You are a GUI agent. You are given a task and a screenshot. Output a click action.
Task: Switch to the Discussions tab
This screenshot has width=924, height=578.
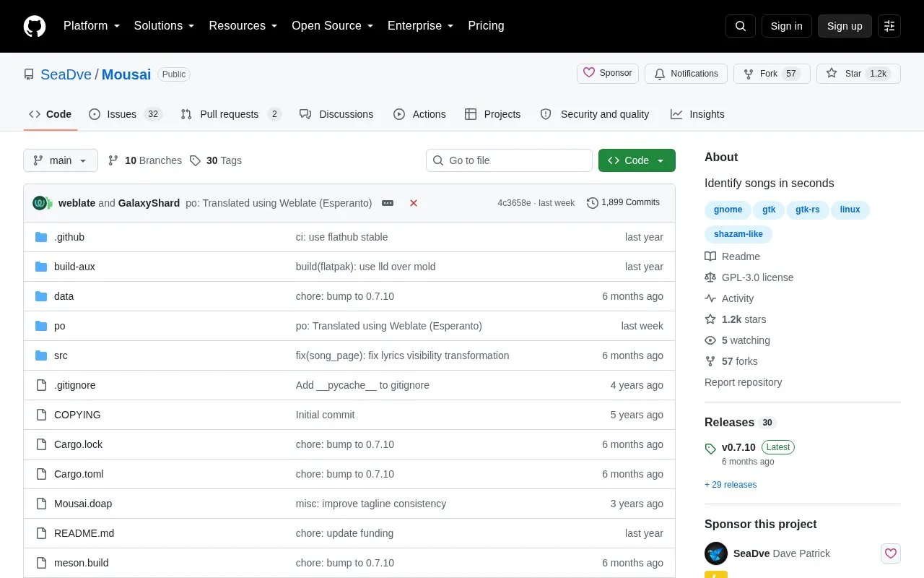pyautogui.click(x=336, y=114)
